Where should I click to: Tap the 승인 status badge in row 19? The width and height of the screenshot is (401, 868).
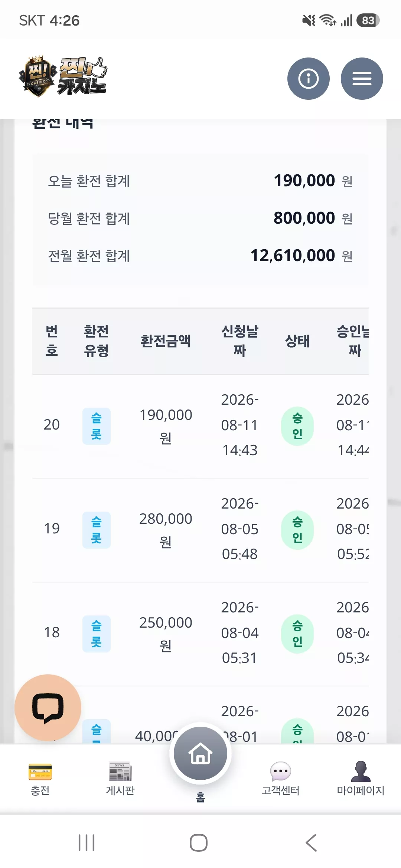tap(297, 530)
